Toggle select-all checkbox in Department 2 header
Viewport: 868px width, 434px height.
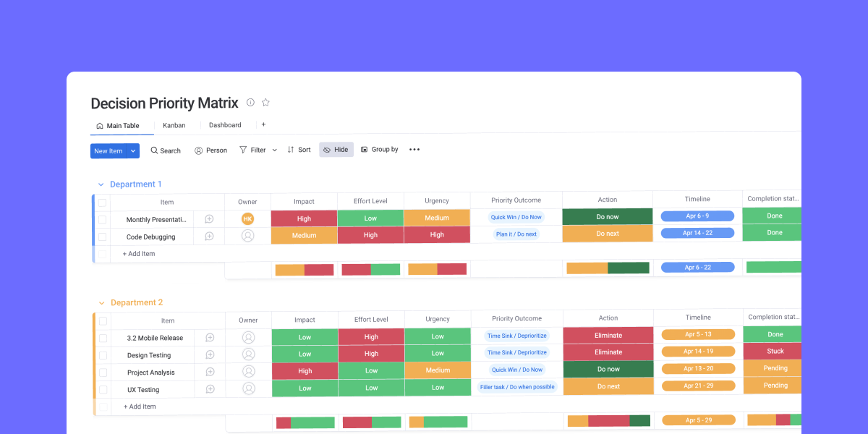103,320
